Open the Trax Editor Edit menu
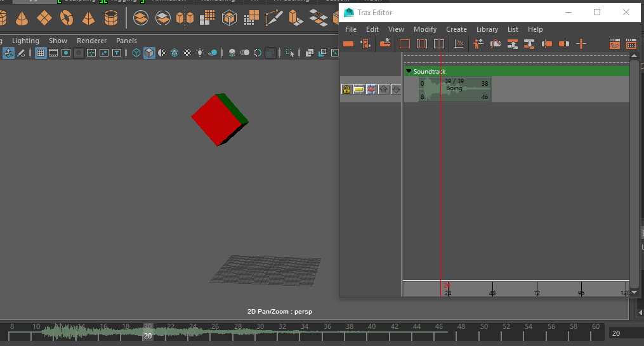 pos(372,29)
